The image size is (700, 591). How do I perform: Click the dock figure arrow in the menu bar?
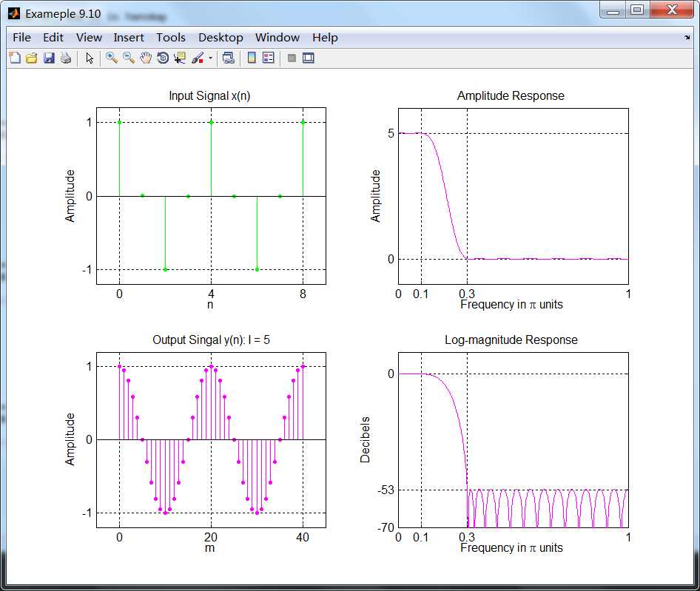(687, 37)
